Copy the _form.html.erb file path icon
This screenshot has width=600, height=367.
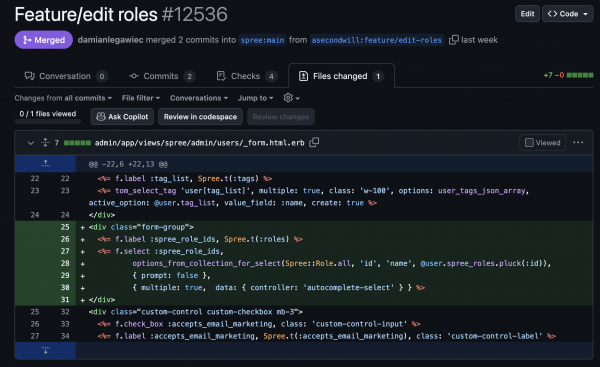[314, 142]
